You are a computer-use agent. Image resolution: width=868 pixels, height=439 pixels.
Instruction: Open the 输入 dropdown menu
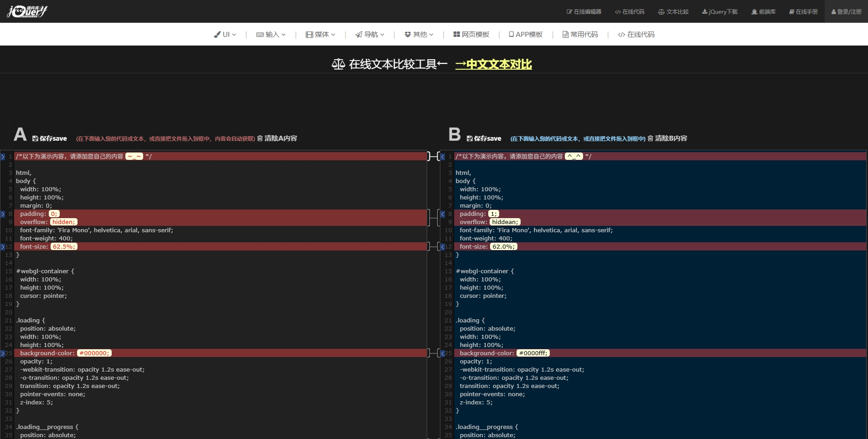click(271, 35)
